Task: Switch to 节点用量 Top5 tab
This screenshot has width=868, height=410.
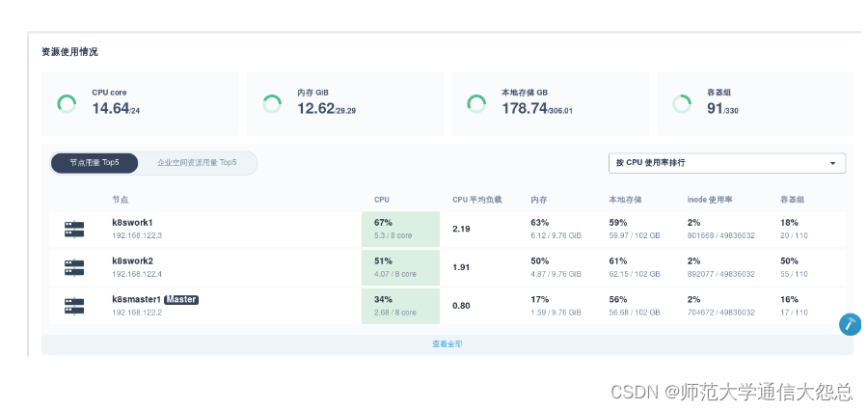Action: click(95, 163)
